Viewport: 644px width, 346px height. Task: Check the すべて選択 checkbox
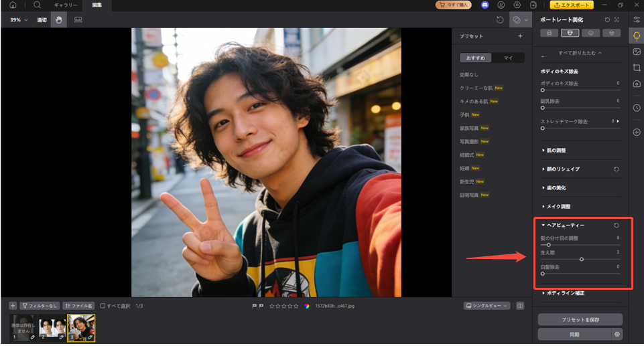(103, 306)
